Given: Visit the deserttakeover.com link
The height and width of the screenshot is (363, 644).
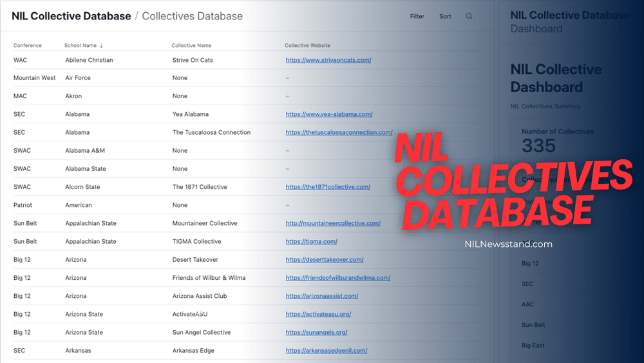Looking at the screenshot, I should [x=325, y=260].
